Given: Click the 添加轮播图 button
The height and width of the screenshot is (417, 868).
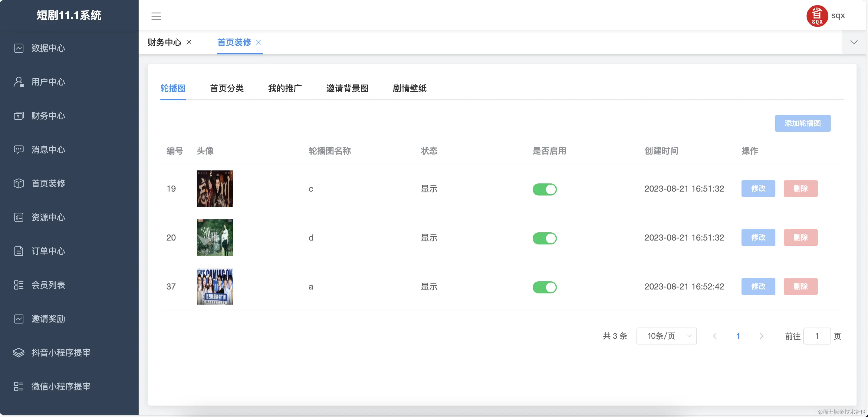Looking at the screenshot, I should click(802, 123).
